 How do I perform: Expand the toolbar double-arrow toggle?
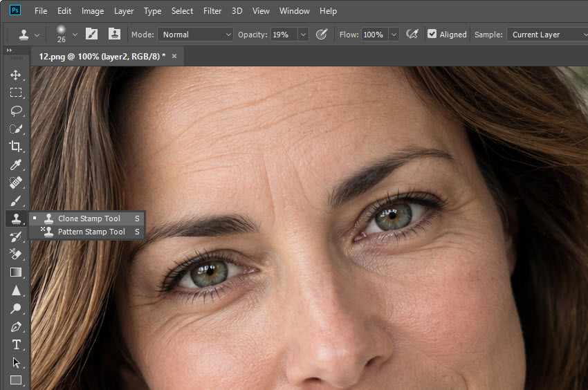click(9, 50)
